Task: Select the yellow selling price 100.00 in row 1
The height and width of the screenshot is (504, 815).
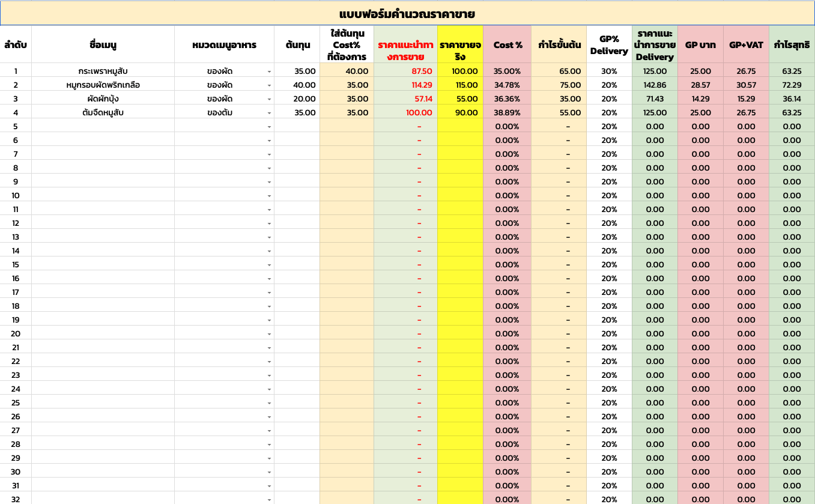Action: (461, 71)
